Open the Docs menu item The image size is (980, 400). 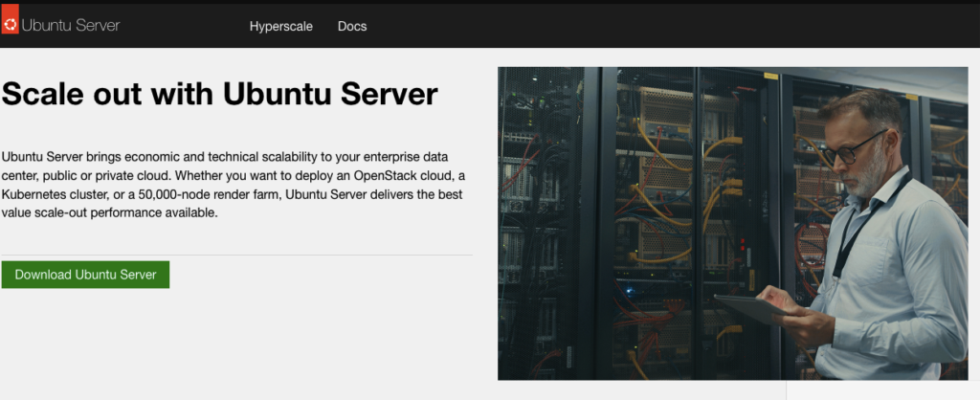(x=352, y=26)
